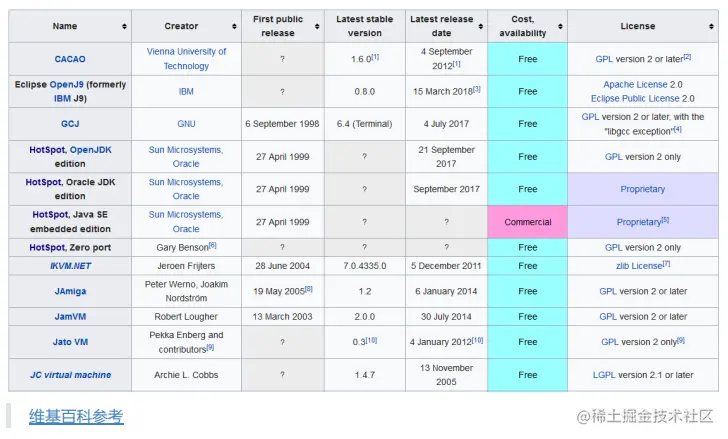Open the OpenJDK link
The width and height of the screenshot is (728, 439).
pyautogui.click(x=91, y=150)
